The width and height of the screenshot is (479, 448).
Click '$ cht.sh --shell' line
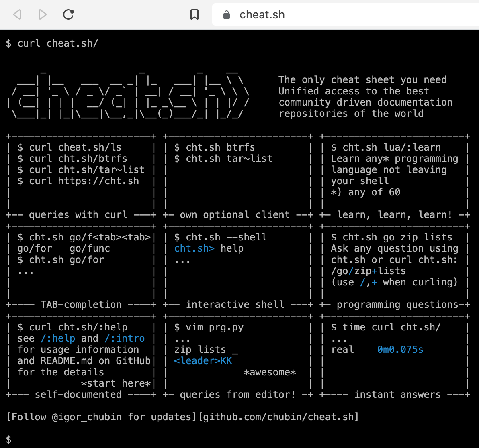tap(220, 237)
